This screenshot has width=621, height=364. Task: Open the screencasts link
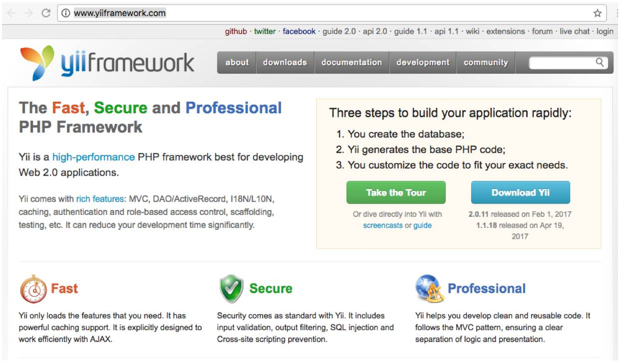382,225
